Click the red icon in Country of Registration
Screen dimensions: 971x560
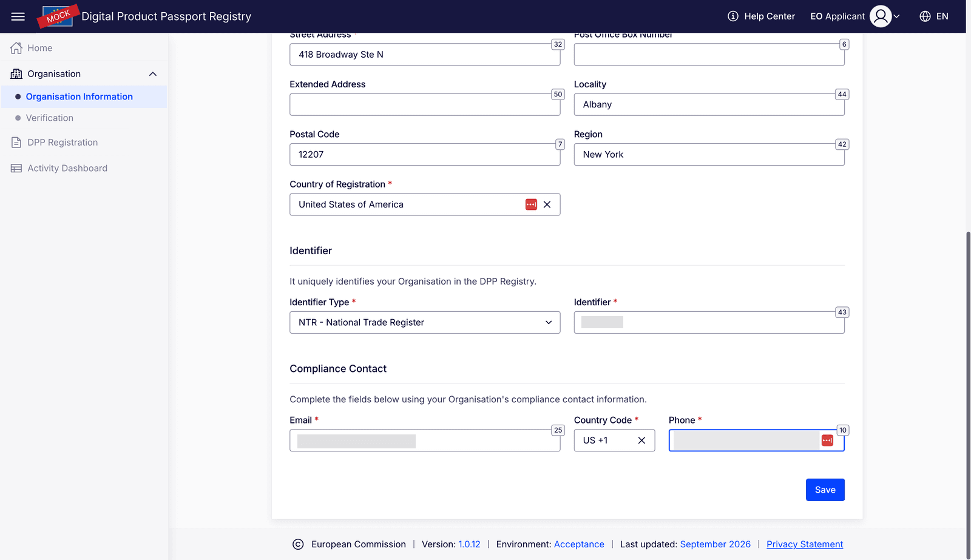(x=531, y=204)
